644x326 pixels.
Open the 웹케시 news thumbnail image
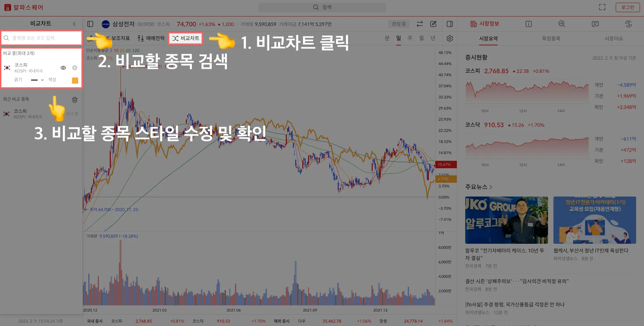595,220
